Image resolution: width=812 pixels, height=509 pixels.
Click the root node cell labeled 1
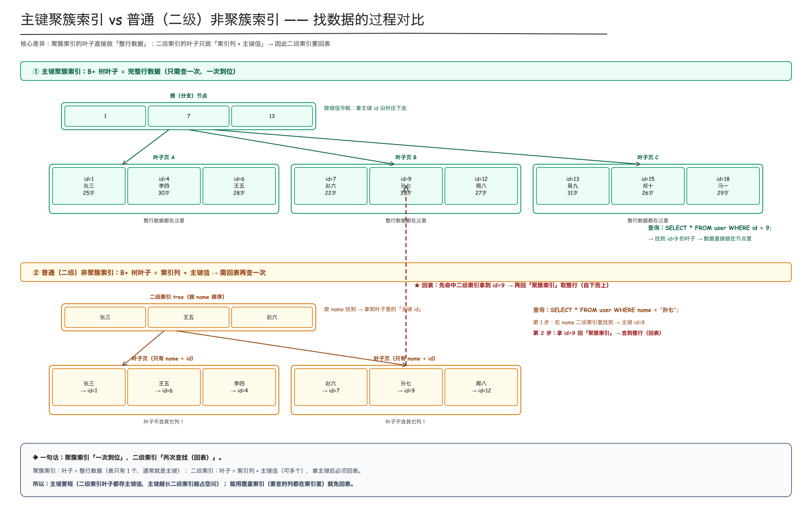coord(105,116)
